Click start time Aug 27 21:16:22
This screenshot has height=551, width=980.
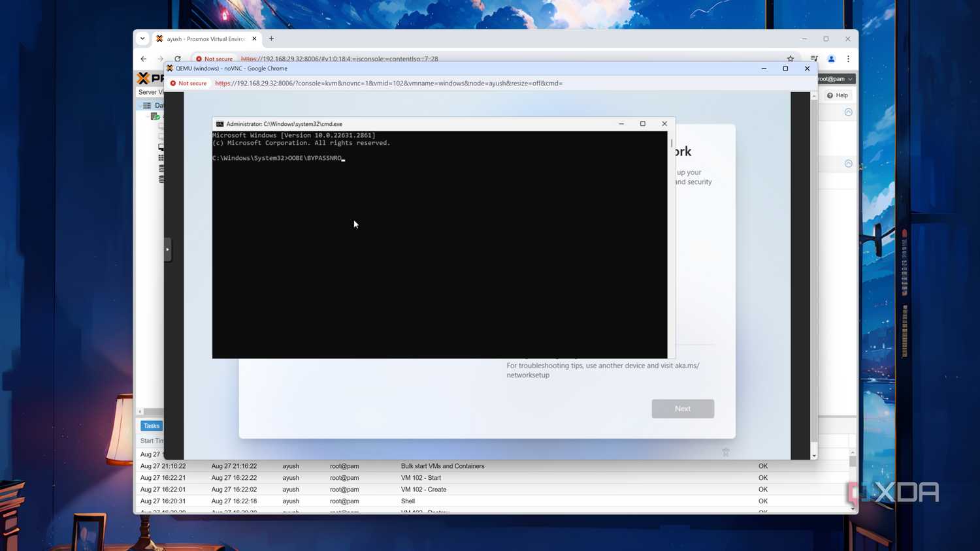click(163, 466)
